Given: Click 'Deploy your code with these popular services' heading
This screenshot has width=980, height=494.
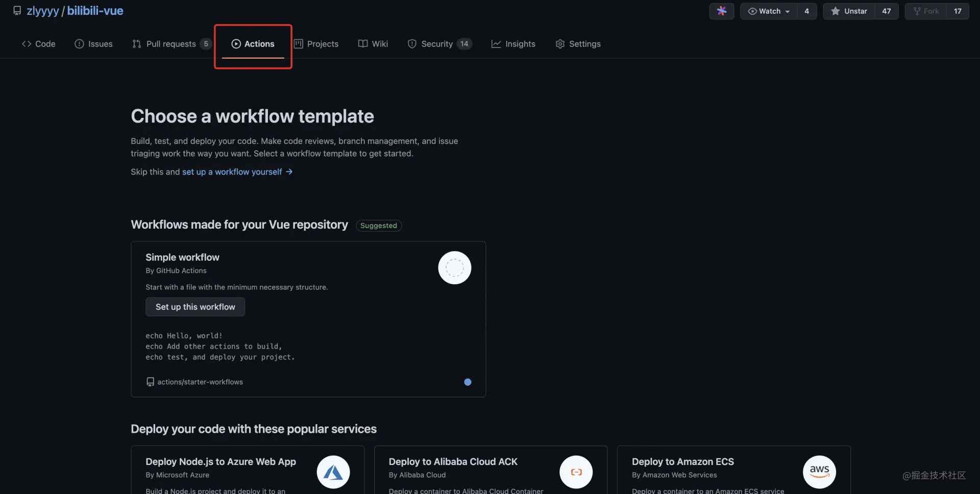Looking at the screenshot, I should point(254,429).
